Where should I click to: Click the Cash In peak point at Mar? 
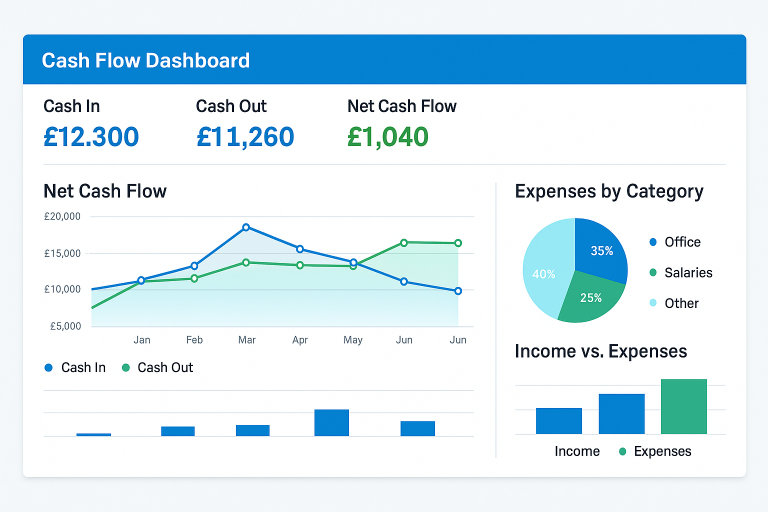246,227
